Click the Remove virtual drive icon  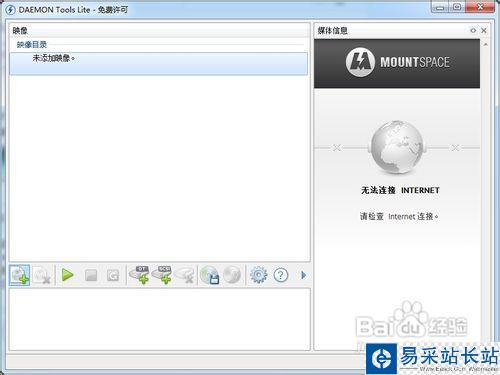tap(184, 275)
